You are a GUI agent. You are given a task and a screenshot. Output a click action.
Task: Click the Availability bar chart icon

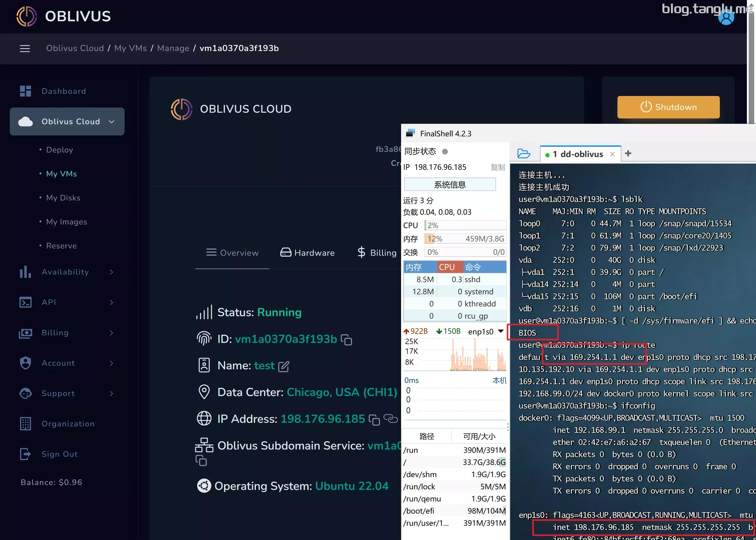25,272
